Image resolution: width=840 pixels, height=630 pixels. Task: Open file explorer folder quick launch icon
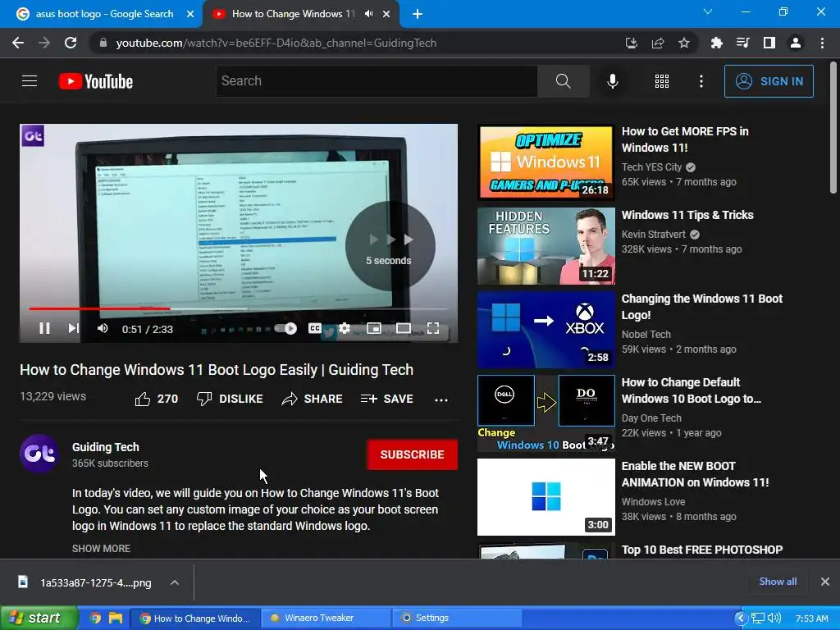click(116, 618)
